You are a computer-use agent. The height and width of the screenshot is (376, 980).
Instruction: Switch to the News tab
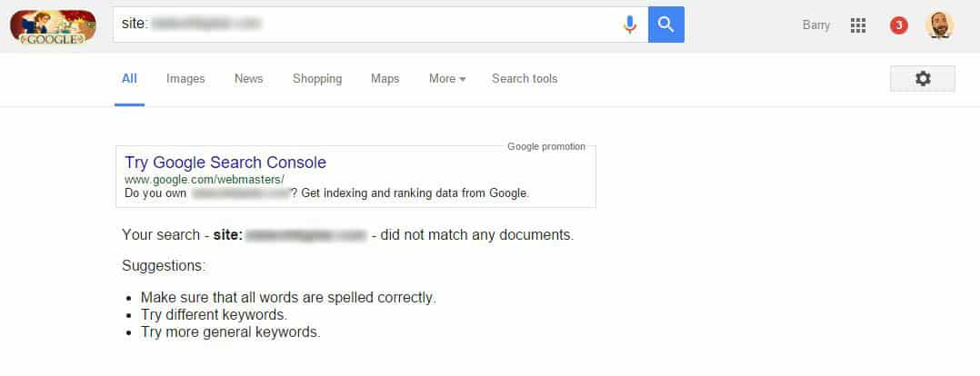249,79
